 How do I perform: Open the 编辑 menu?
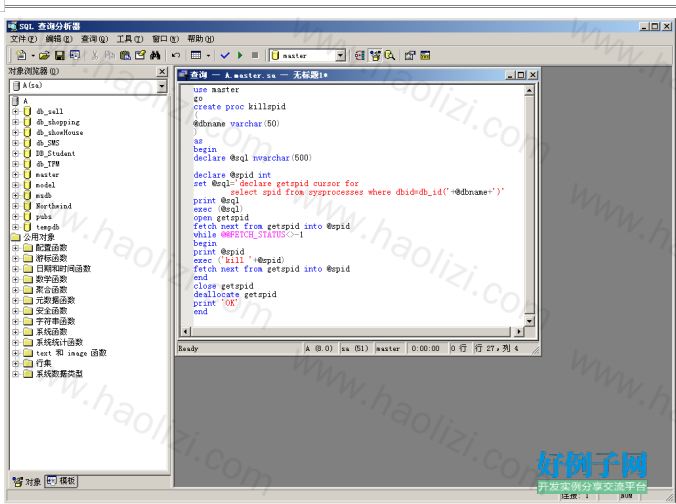59,39
